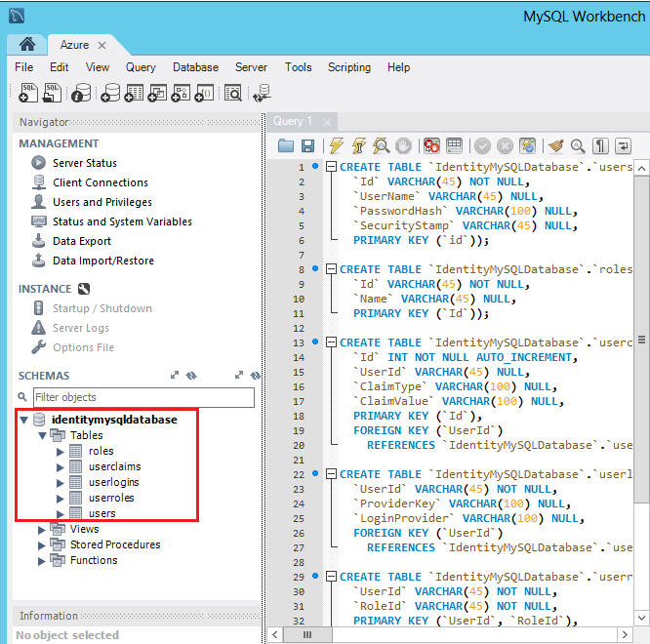Image resolution: width=650 pixels, height=644 pixels.
Task: Open a SQL script file via the folder icon
Action: tap(286, 146)
